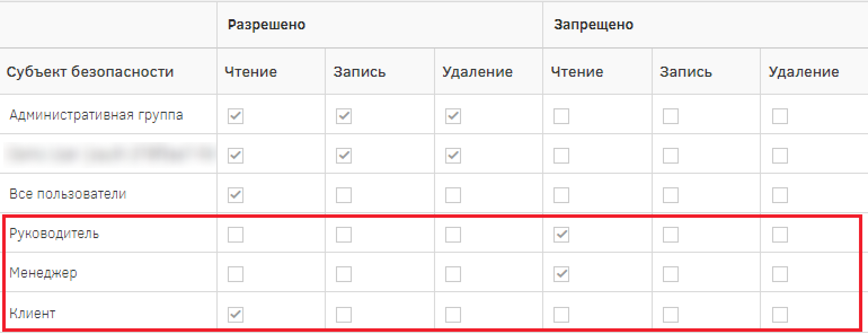This screenshot has height=334, width=868.
Task: Select the Клиент row label
Action: [33, 313]
